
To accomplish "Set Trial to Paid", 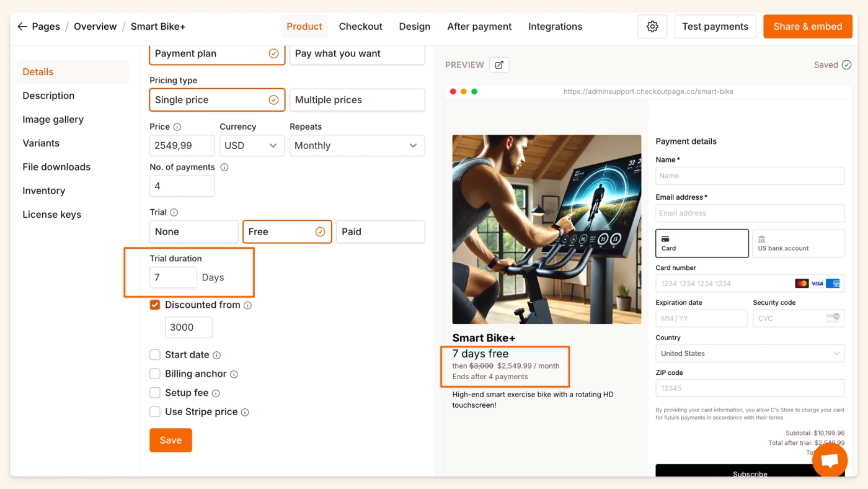I will click(x=381, y=231).
